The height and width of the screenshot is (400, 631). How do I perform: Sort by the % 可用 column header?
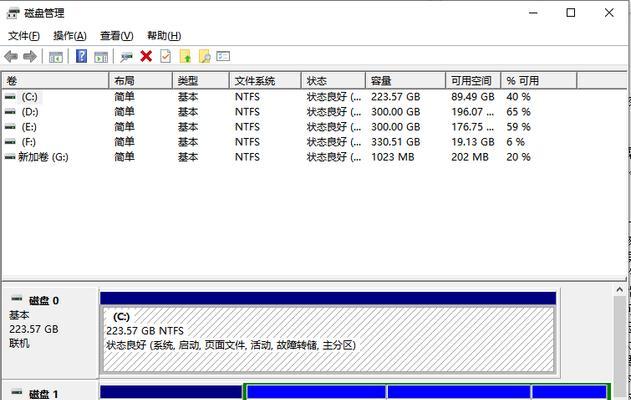(x=539, y=81)
